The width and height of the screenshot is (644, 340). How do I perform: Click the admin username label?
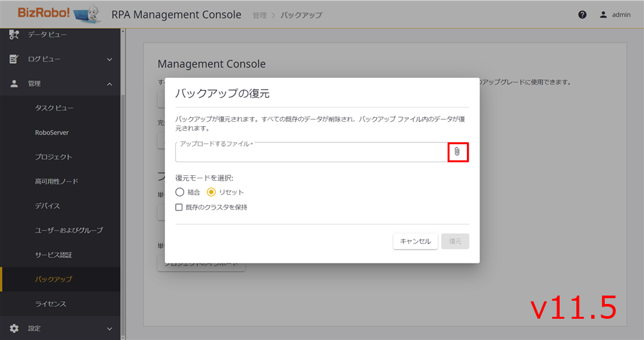tap(621, 15)
